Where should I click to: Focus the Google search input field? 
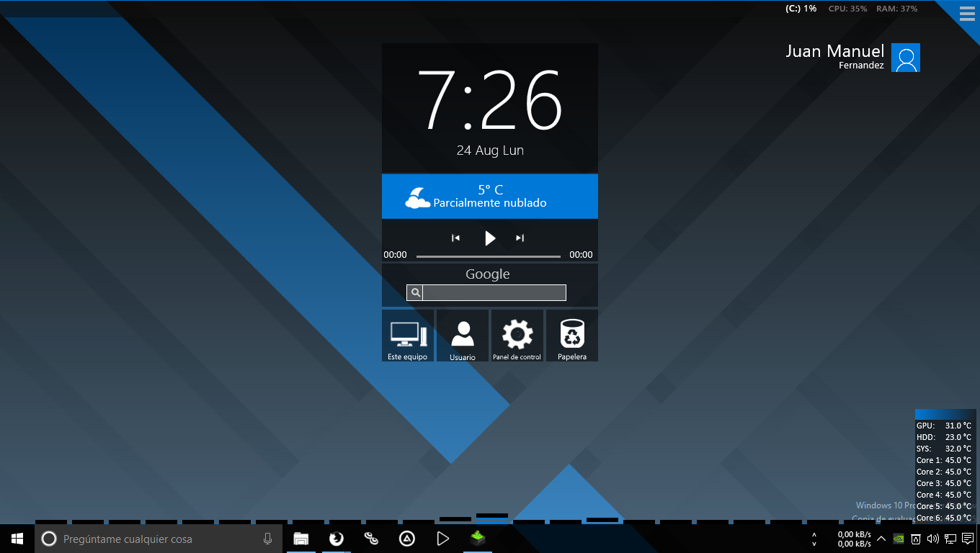pyautogui.click(x=494, y=293)
